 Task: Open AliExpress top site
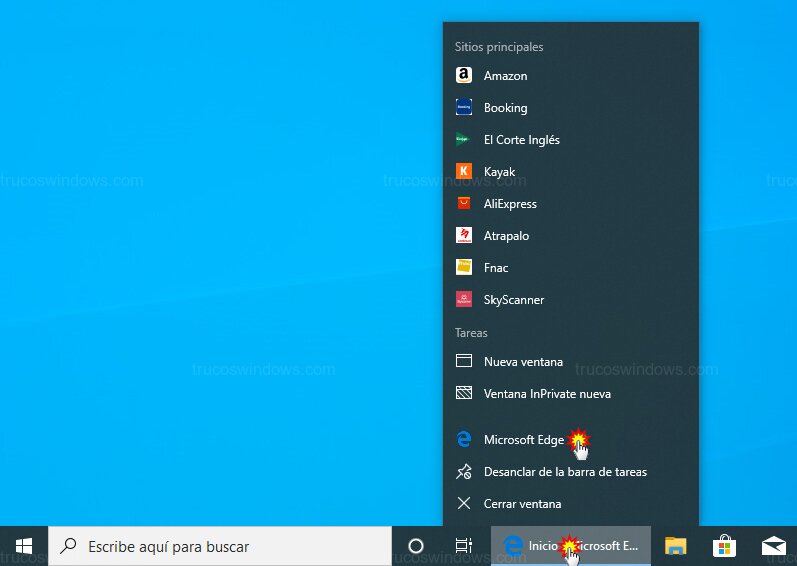[x=571, y=204]
